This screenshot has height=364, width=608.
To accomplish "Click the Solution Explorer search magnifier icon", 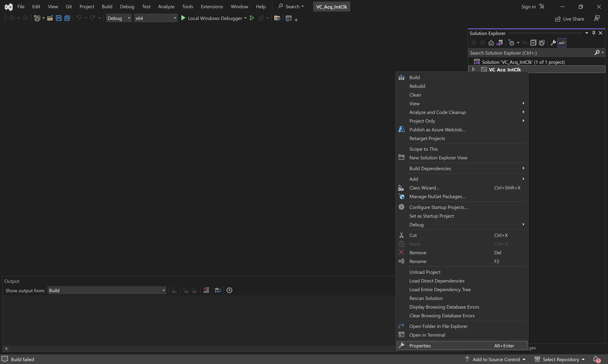I will [x=597, y=53].
